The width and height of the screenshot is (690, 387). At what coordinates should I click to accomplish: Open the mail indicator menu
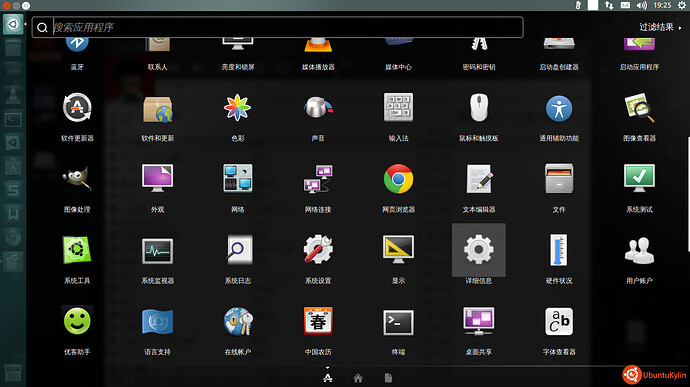(625, 5)
